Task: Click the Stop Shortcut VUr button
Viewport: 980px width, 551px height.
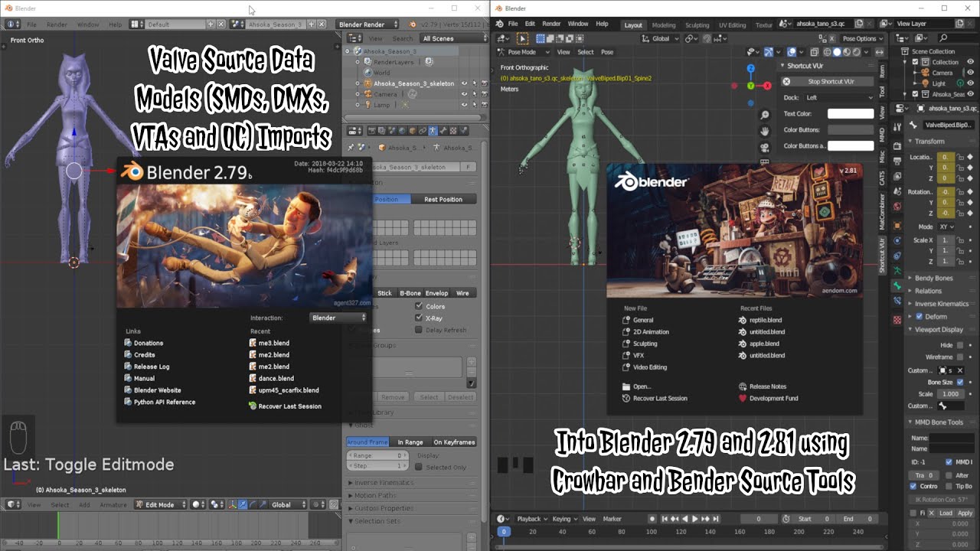Action: point(828,81)
